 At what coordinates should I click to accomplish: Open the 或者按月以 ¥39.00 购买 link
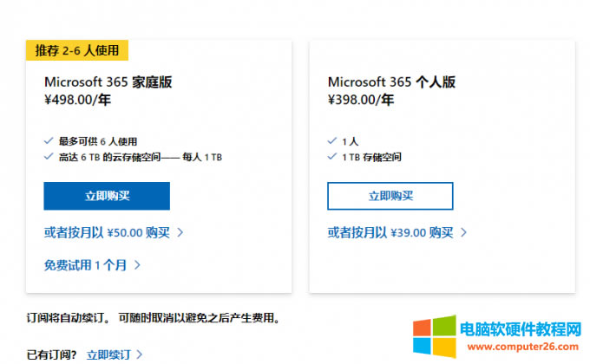(390, 232)
